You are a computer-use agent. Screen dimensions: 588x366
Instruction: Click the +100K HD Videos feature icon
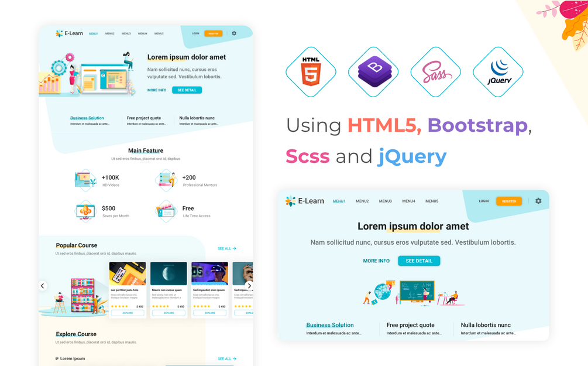point(85,180)
